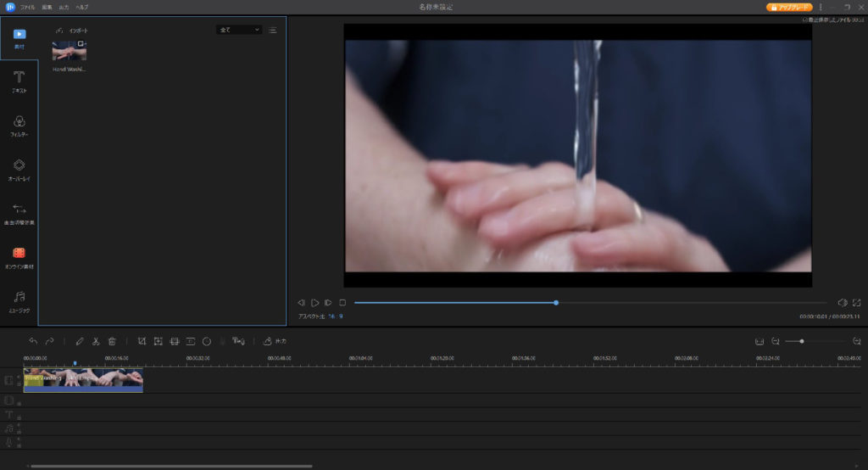Toggle lock on the music track
The height and width of the screenshot is (470, 868).
19,432
